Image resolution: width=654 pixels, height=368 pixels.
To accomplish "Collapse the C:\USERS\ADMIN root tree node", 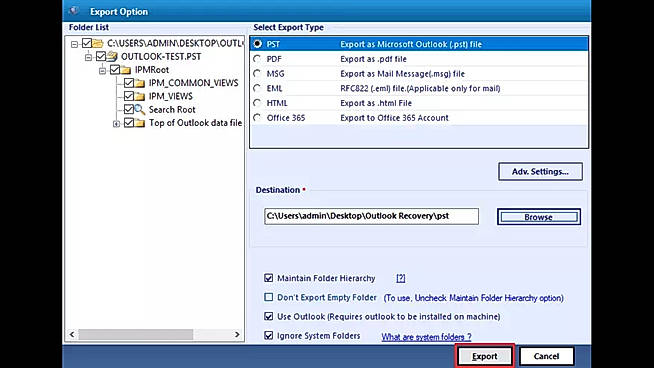I will [x=74, y=44].
